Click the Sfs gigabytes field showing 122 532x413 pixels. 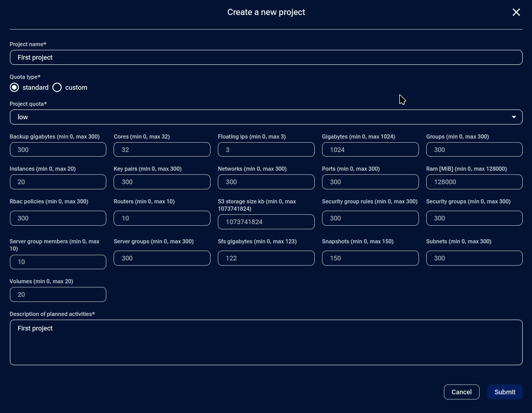266,258
